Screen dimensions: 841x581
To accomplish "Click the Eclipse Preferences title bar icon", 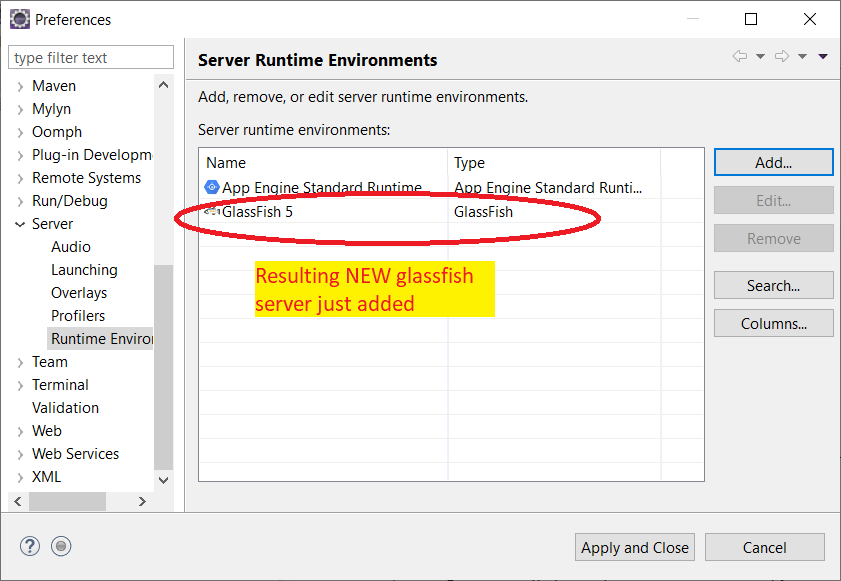I will [19, 19].
